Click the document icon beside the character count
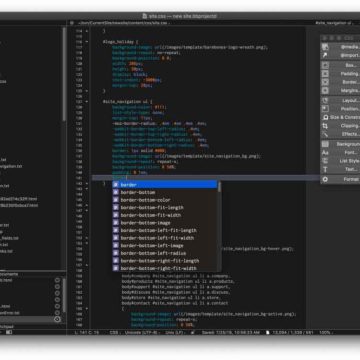Screen dimensions: 360x360 click(268, 332)
